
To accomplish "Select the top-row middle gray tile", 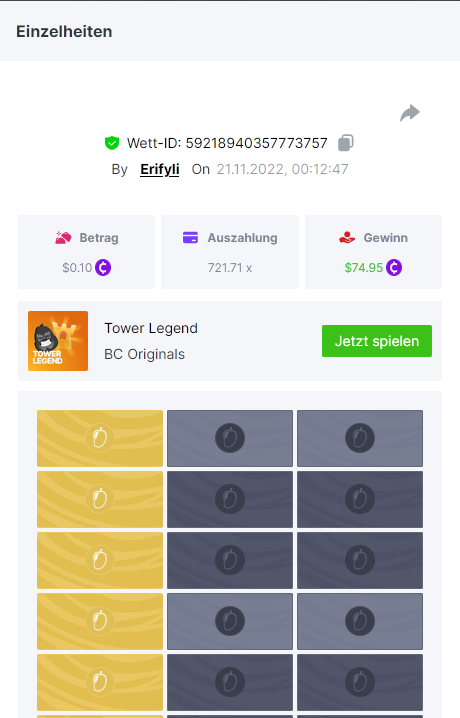I will pyautogui.click(x=230, y=438).
